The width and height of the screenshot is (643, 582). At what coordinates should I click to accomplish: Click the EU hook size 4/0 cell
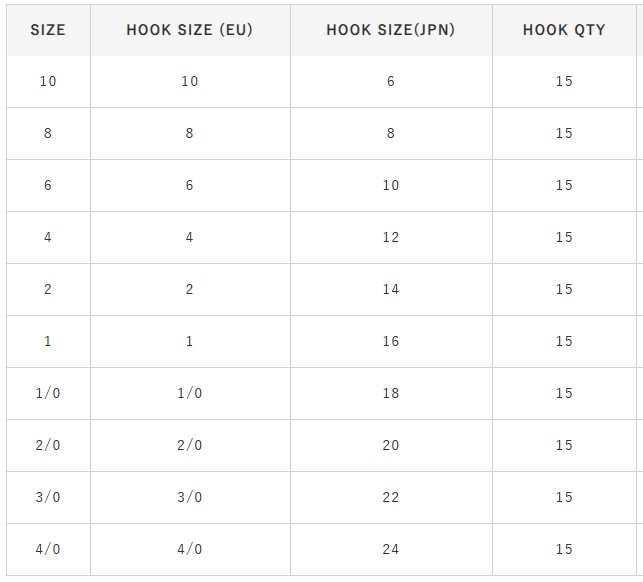pos(190,549)
